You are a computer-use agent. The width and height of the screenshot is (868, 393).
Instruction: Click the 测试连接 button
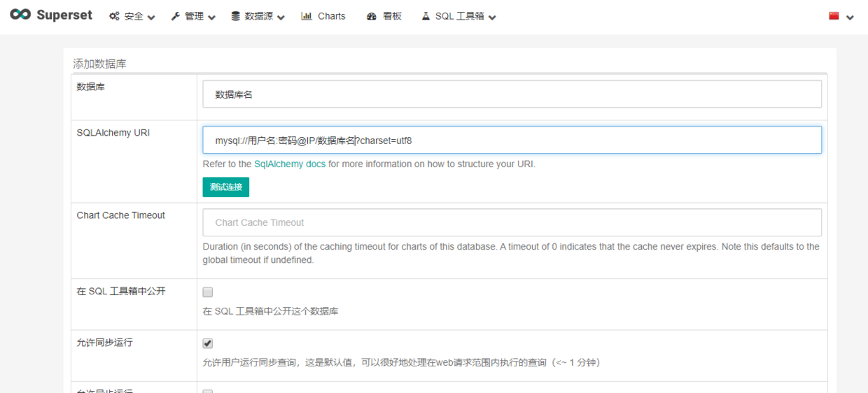coord(226,187)
